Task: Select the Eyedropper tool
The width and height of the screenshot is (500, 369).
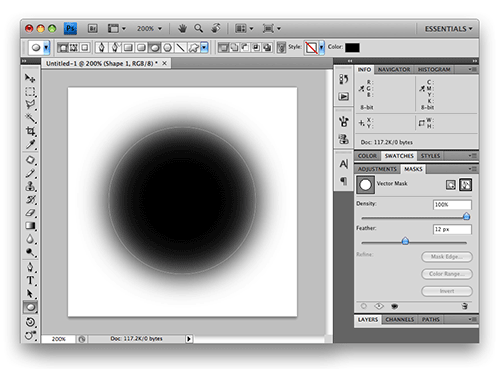Action: 30,144
